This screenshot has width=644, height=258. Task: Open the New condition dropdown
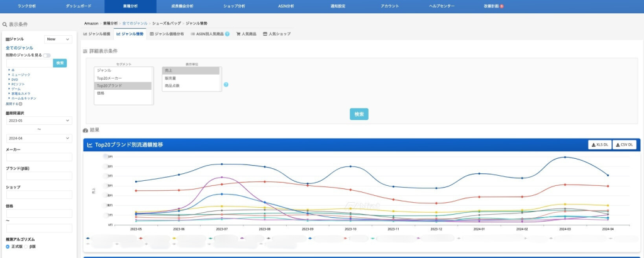(58, 39)
